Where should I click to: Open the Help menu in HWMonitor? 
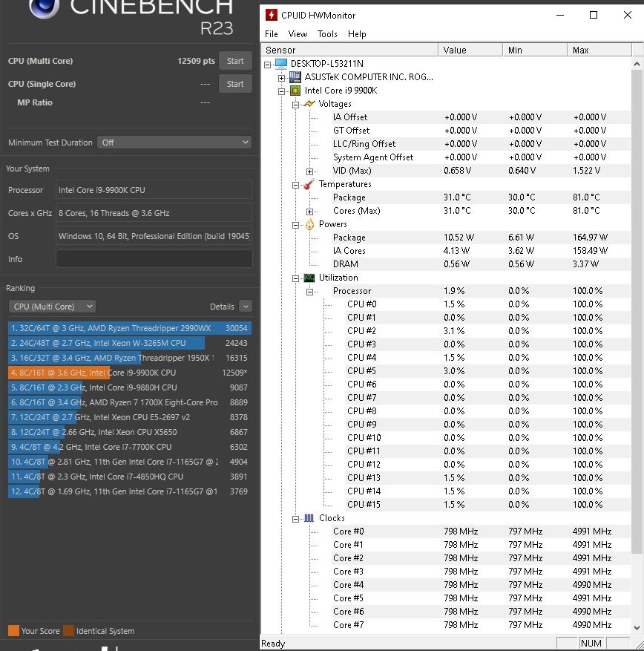[357, 34]
